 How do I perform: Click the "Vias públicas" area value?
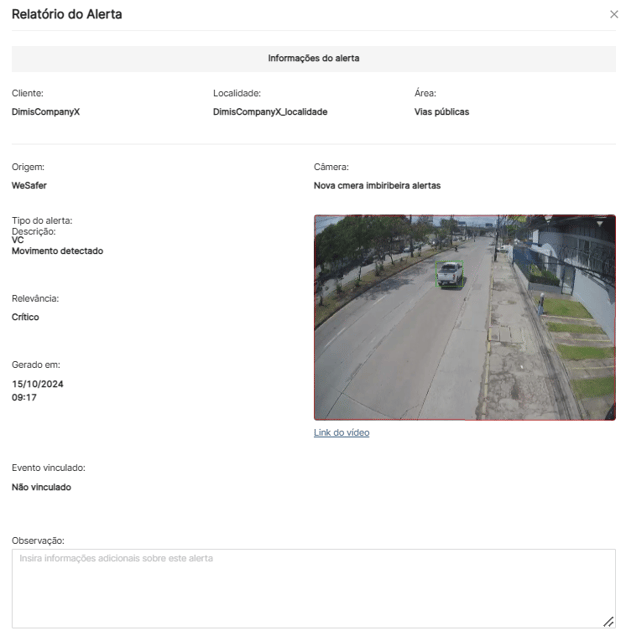[x=441, y=112]
